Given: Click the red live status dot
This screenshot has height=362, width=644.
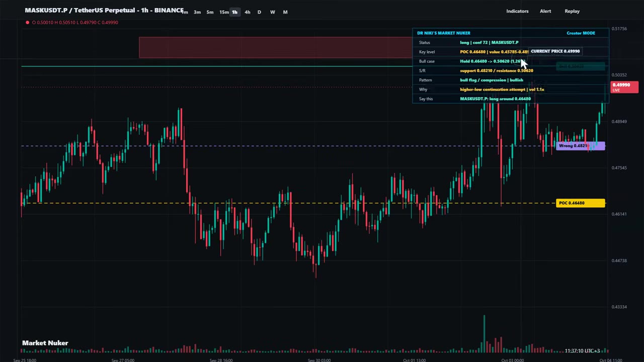Looking at the screenshot, I should point(27,22).
